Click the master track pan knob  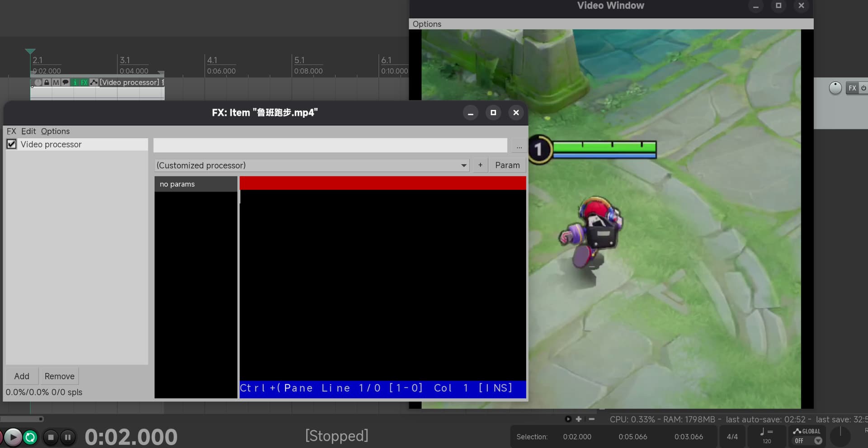click(835, 88)
